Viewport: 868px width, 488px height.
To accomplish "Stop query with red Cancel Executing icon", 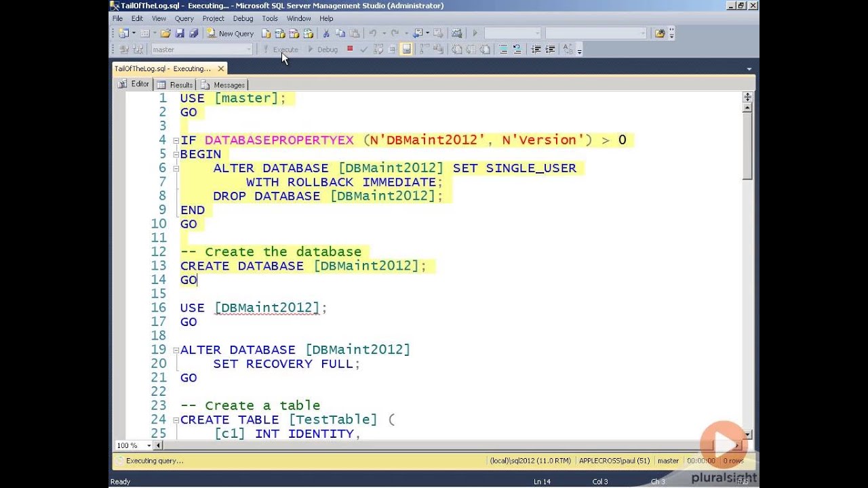I will tap(350, 49).
